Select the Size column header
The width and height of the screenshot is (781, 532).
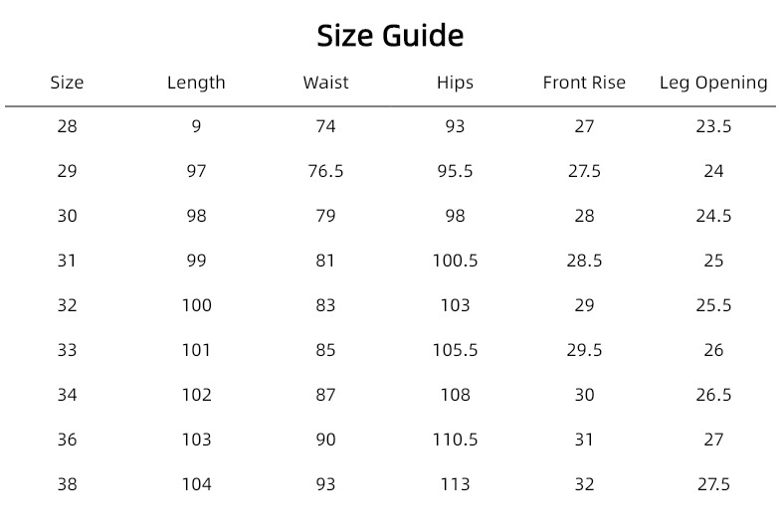[67, 83]
